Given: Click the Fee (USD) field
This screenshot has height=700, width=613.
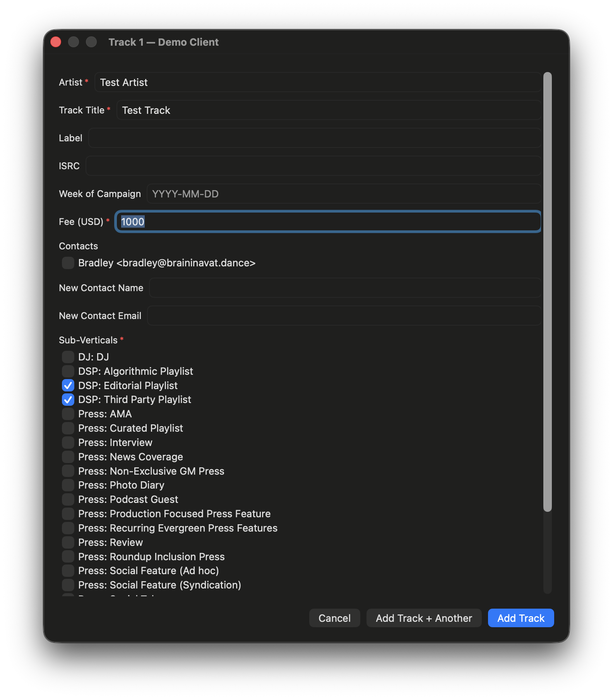Looking at the screenshot, I should (328, 222).
